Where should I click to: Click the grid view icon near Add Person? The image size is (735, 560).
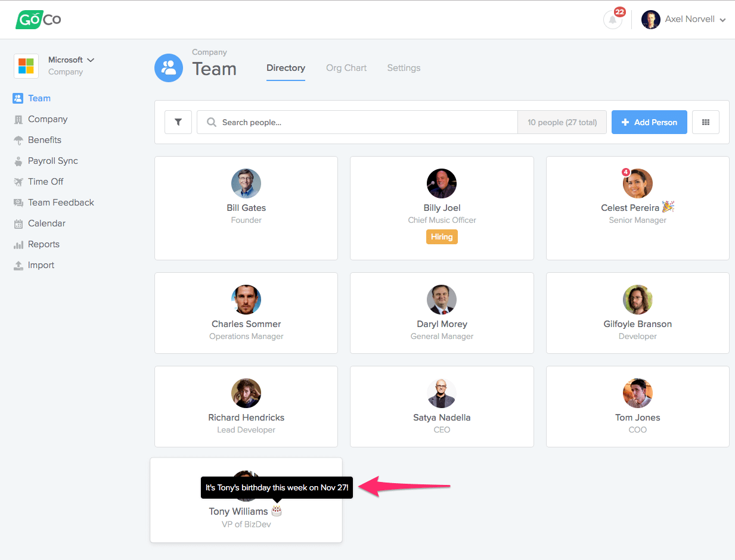tap(705, 122)
